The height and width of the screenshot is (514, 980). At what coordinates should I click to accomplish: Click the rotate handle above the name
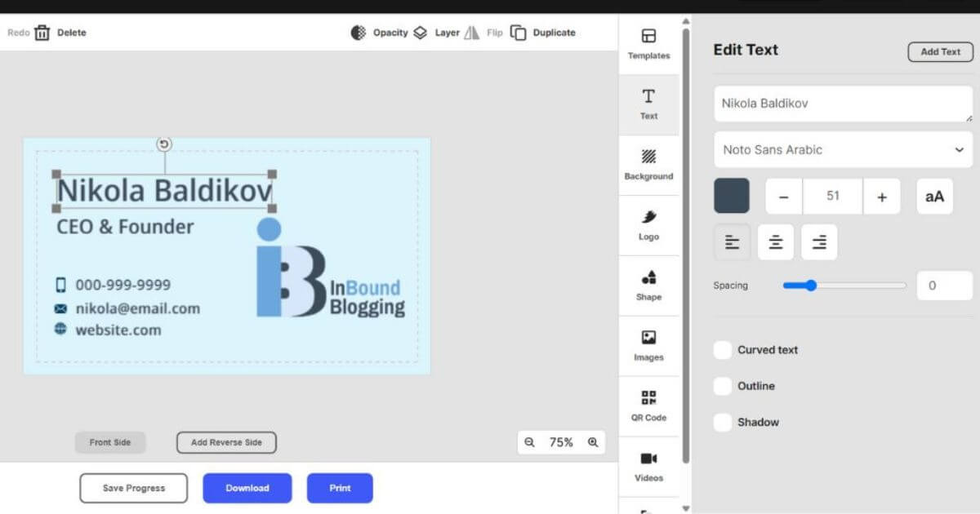(x=164, y=144)
